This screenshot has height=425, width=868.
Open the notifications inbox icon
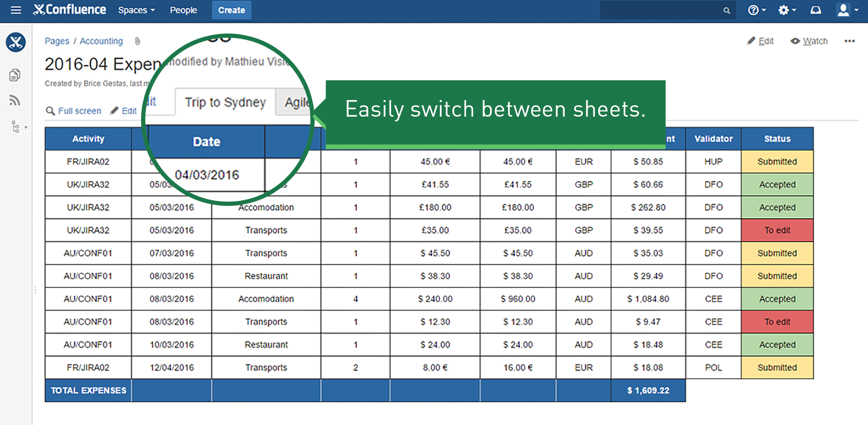pyautogui.click(x=816, y=10)
